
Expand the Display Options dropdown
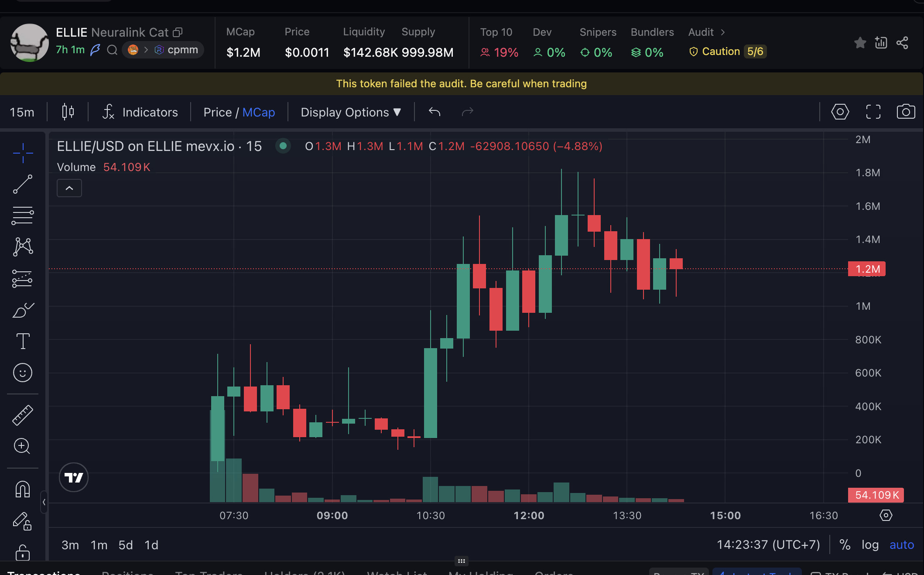click(351, 112)
